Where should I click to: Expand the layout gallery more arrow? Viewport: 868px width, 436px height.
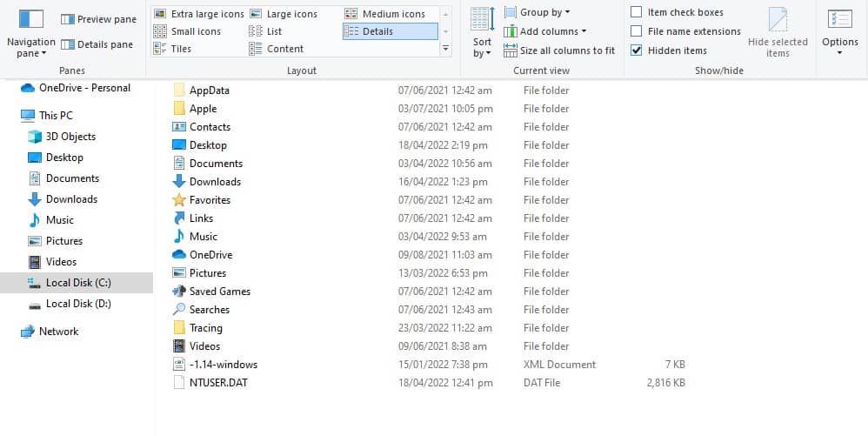[445, 50]
